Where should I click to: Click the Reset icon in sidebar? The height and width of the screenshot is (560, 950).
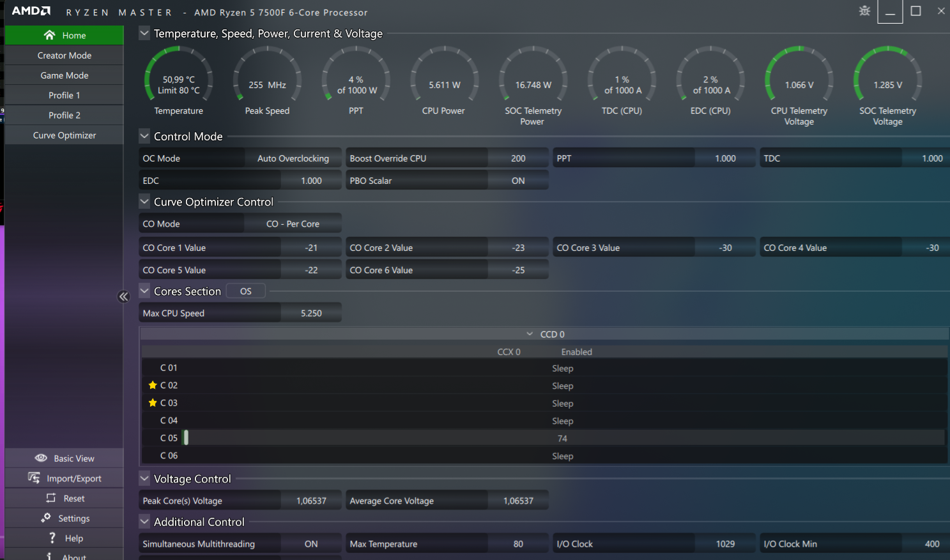51,498
